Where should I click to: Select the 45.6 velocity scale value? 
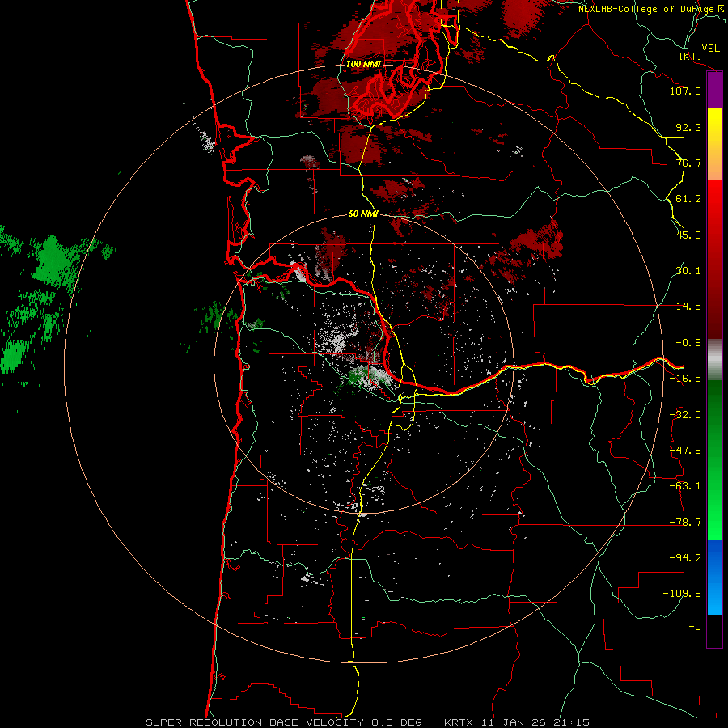pyautogui.click(x=688, y=235)
